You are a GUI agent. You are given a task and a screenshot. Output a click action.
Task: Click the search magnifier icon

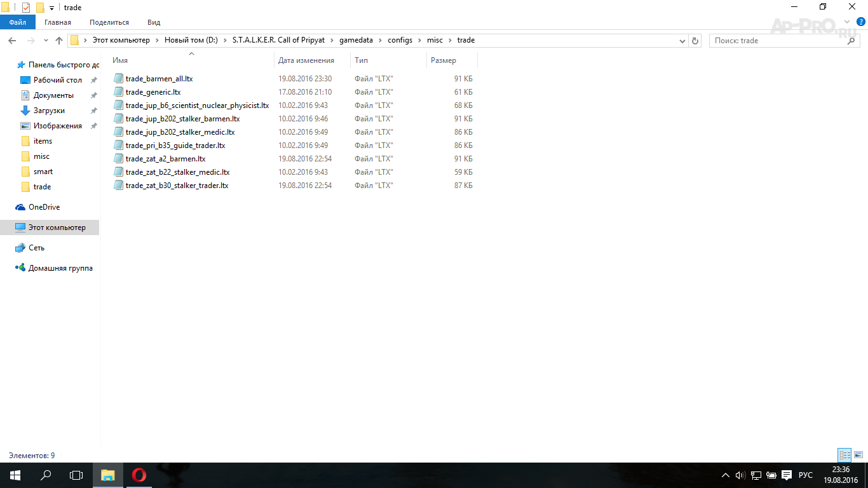851,41
